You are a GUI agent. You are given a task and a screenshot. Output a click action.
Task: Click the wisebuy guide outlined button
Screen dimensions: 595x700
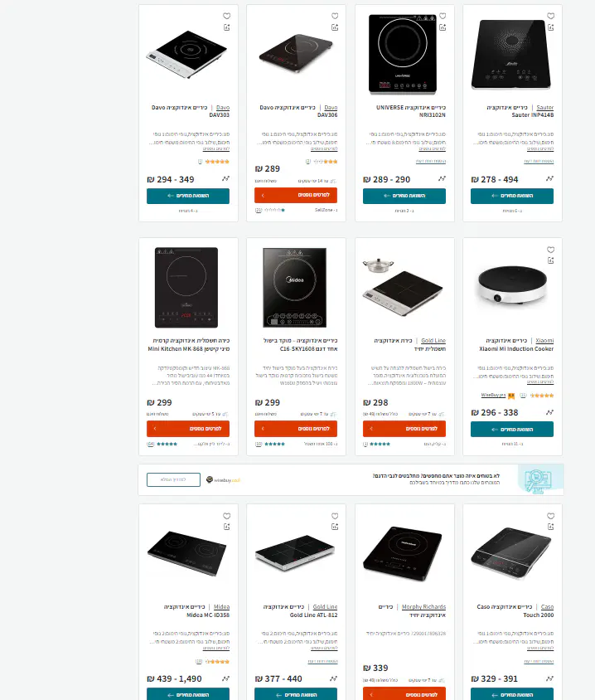coord(173,479)
